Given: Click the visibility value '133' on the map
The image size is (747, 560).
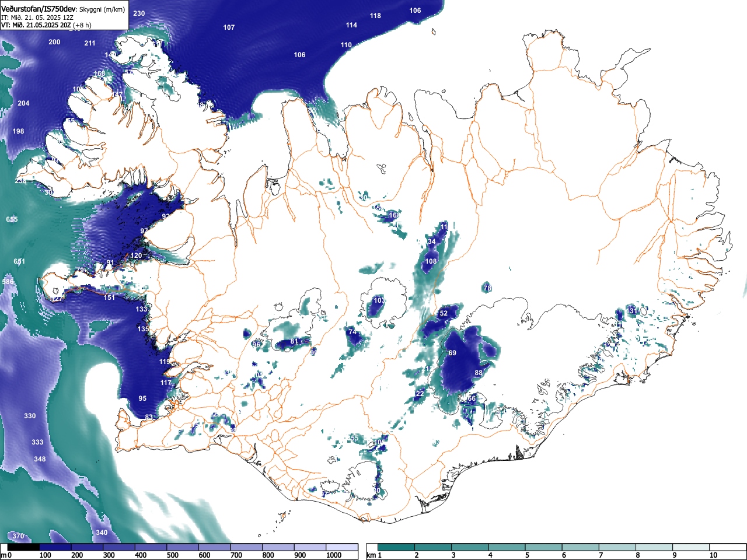Looking at the screenshot, I should [x=142, y=309].
